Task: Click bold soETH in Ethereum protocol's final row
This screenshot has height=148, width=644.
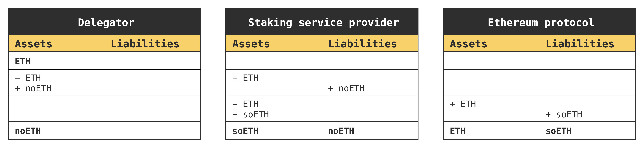Action: (x=559, y=131)
